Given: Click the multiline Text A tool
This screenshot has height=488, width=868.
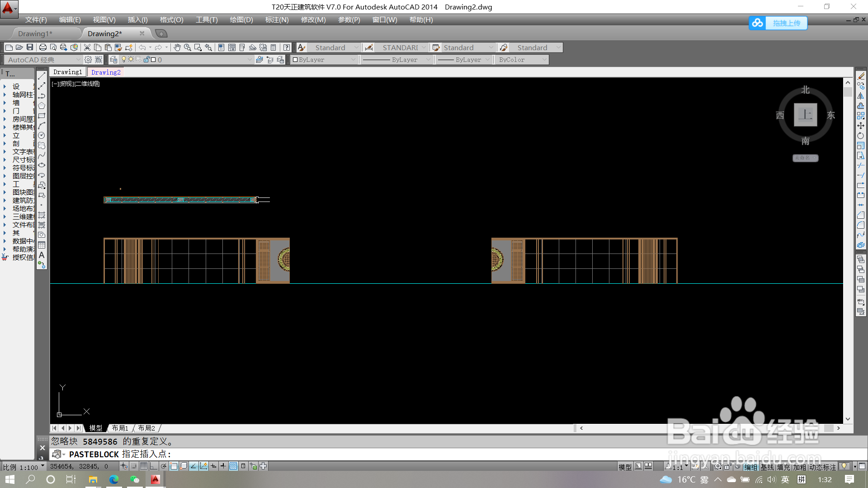Looking at the screenshot, I should [x=42, y=255].
